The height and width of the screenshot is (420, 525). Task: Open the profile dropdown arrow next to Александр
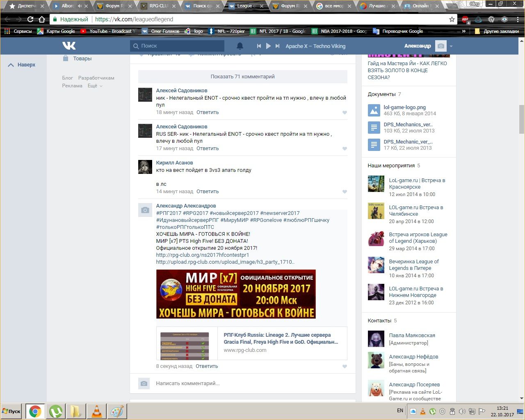[x=451, y=46]
